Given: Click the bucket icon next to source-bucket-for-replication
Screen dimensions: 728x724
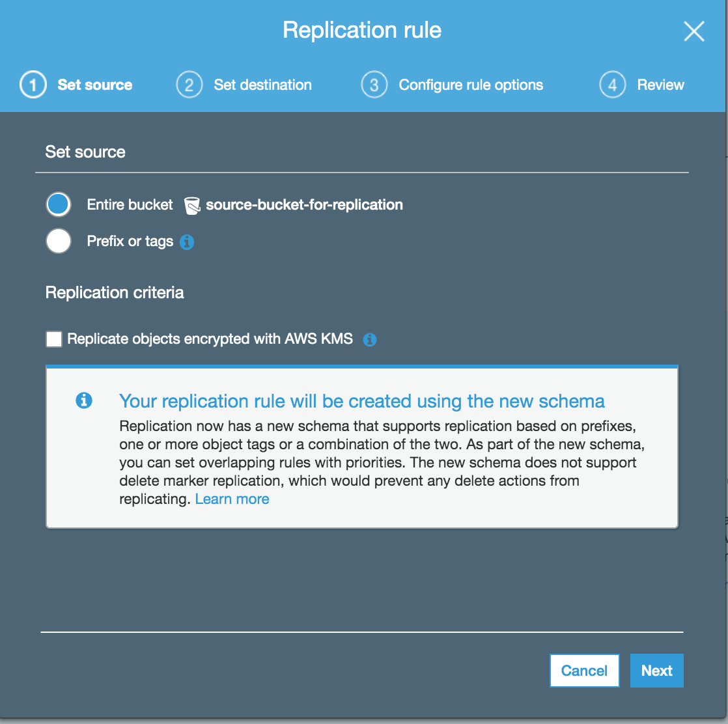Looking at the screenshot, I should pos(192,204).
